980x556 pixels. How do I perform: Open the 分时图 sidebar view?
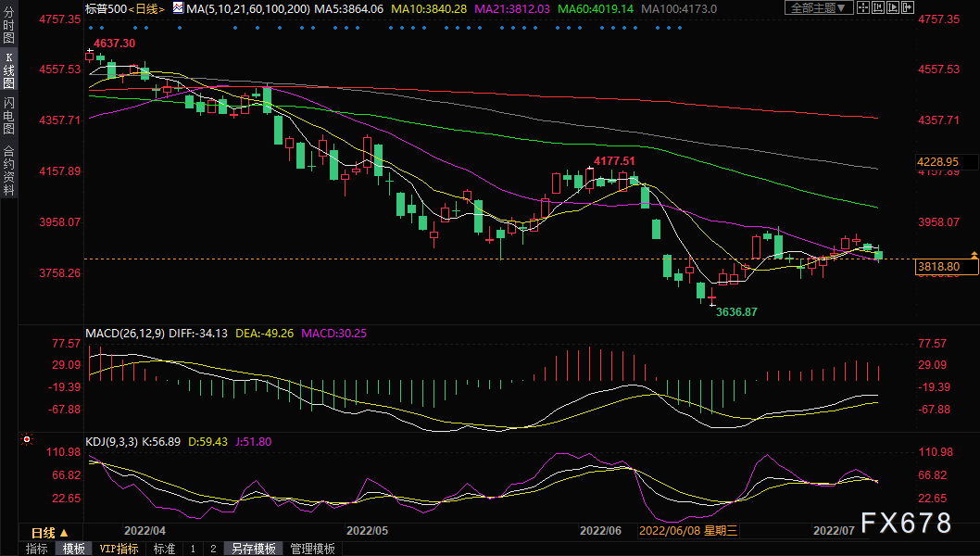[8, 25]
